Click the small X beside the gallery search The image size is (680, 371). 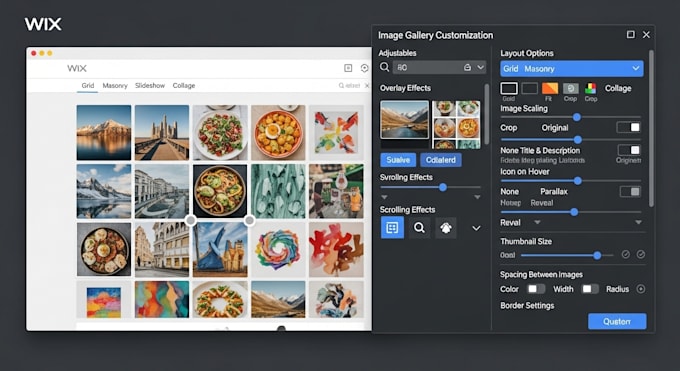tap(367, 85)
